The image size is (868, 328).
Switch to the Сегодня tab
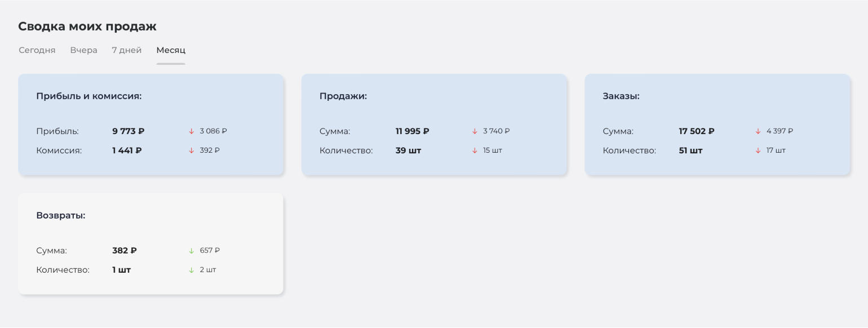point(37,50)
